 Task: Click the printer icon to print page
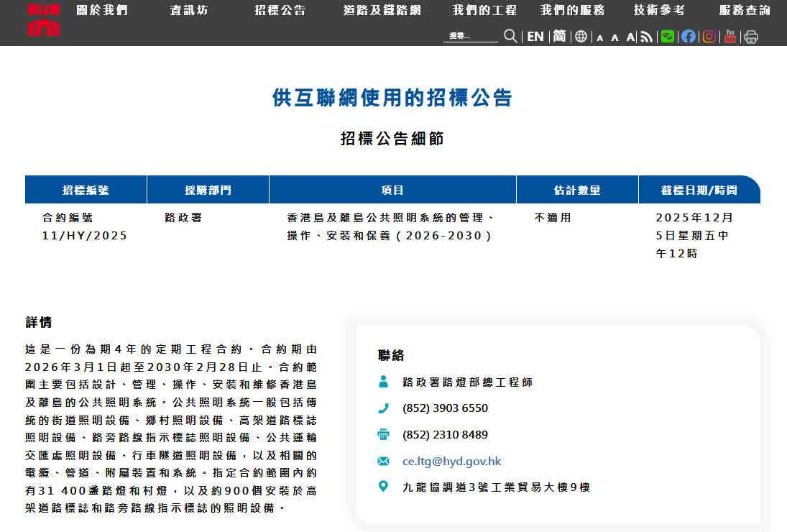click(751, 37)
